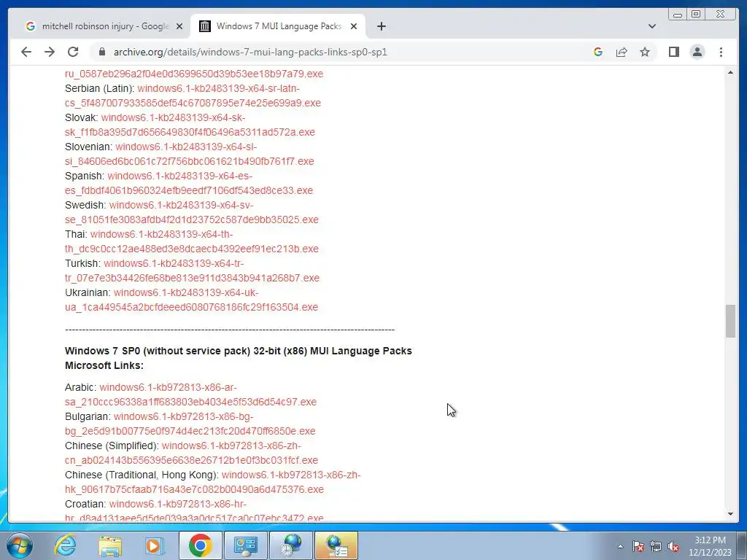Launch Internet Explorer from taskbar
The width and height of the screenshot is (747, 560).
(65, 545)
